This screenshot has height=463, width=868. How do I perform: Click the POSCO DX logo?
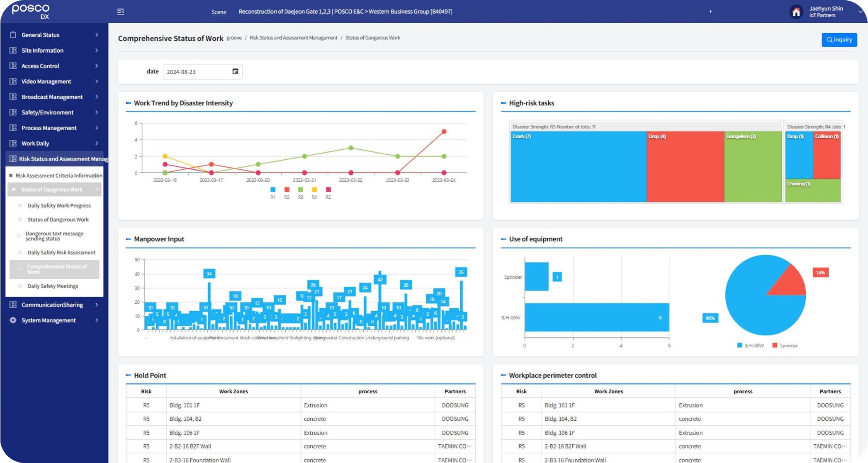tap(31, 11)
